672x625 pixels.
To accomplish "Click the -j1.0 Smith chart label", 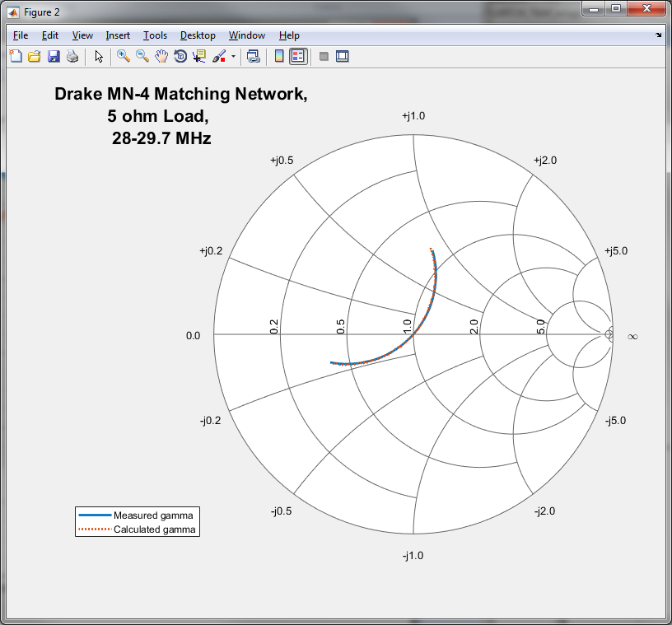I will (x=413, y=556).
